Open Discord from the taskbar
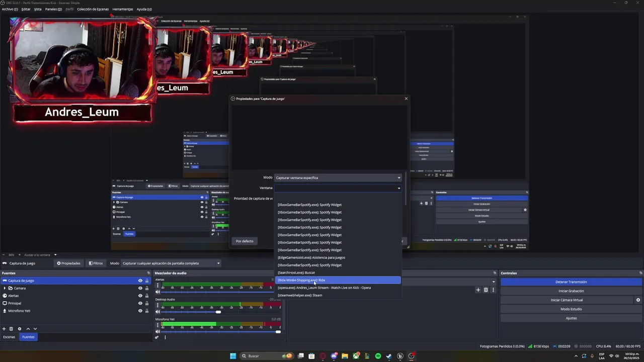This screenshot has height=362, width=644. [334, 356]
